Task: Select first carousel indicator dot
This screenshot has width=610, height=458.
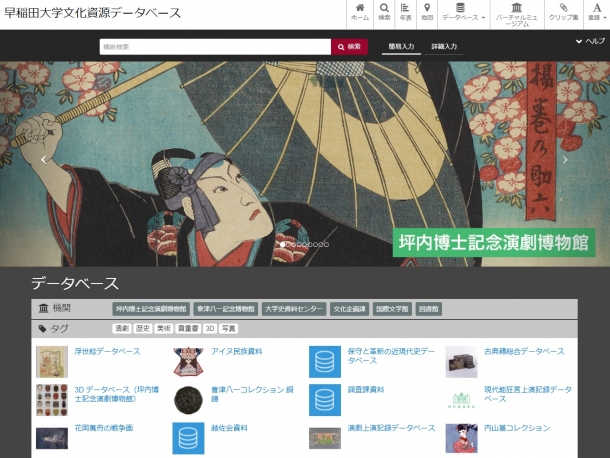Action: (x=282, y=244)
